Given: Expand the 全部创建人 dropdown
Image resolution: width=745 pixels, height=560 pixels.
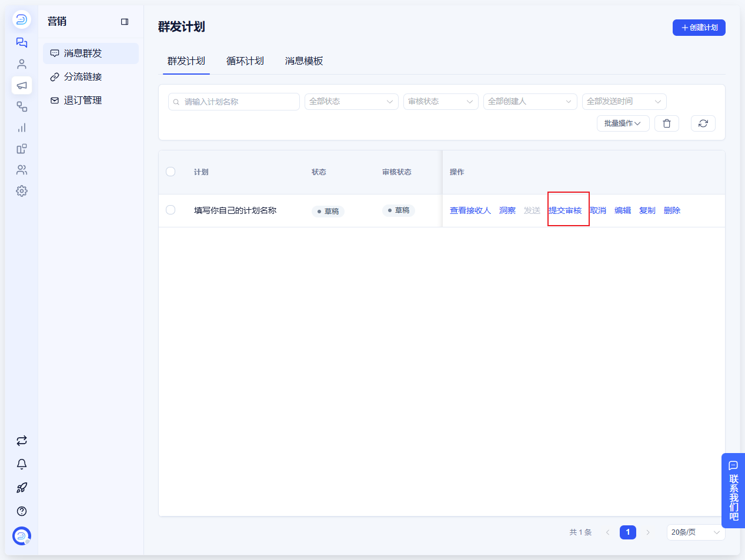Looking at the screenshot, I should 530,102.
